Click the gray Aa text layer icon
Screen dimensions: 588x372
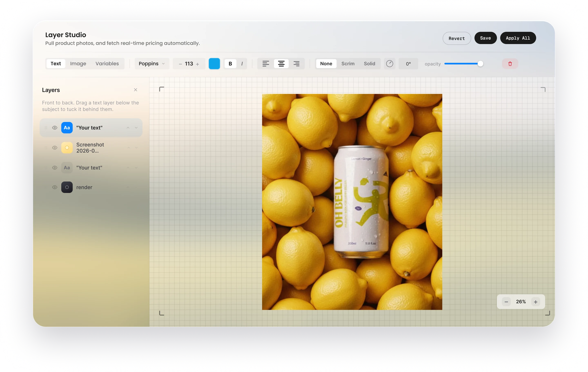[67, 168]
